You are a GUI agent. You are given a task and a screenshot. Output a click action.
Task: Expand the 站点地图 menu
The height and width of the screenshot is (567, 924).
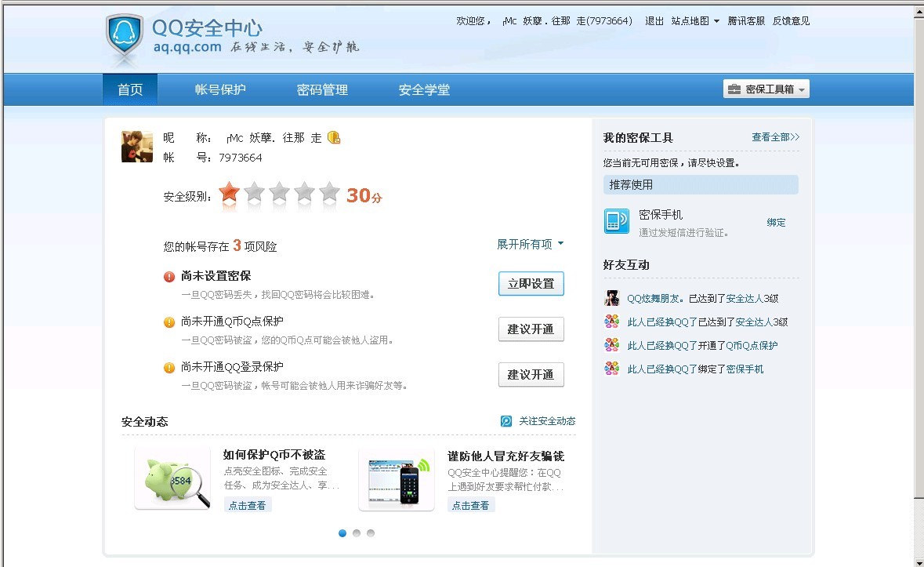point(695,20)
